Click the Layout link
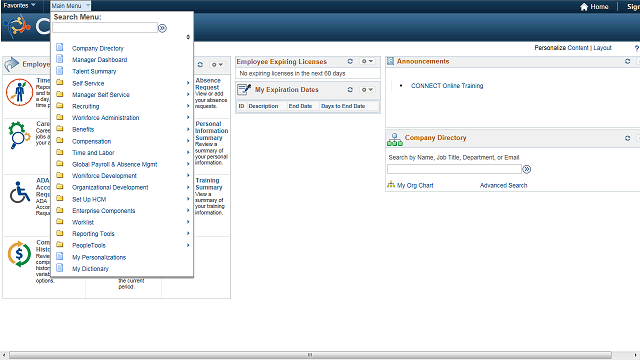 (602, 48)
